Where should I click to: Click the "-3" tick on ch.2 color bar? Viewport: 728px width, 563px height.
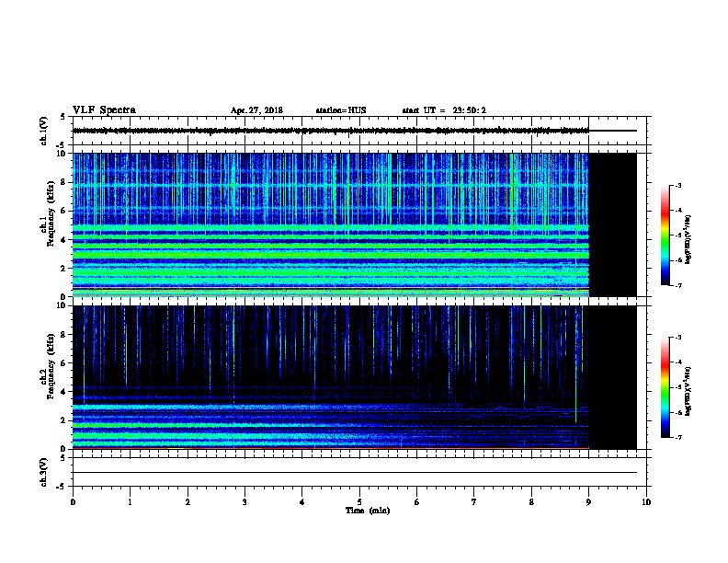click(677, 338)
